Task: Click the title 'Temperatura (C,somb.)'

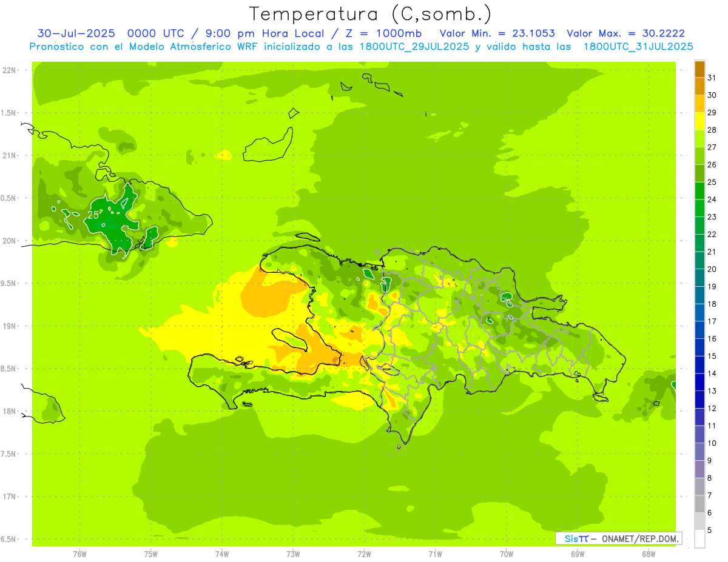Action: click(371, 15)
